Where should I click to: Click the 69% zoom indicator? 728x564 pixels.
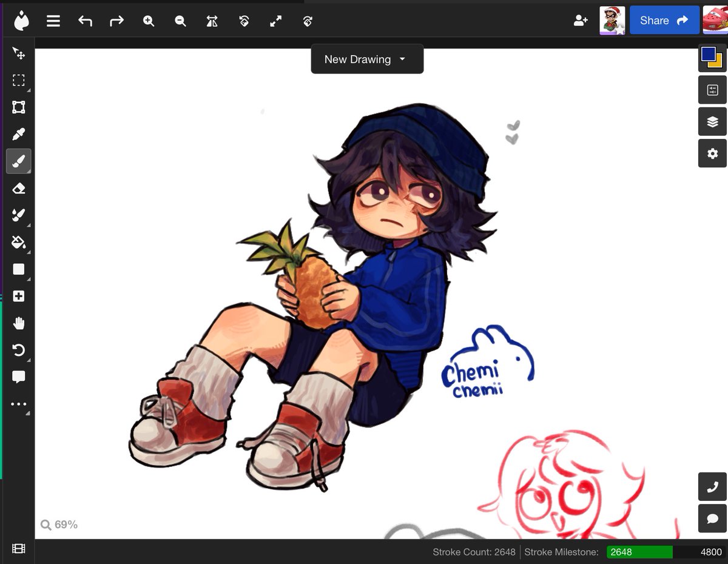[x=59, y=525]
